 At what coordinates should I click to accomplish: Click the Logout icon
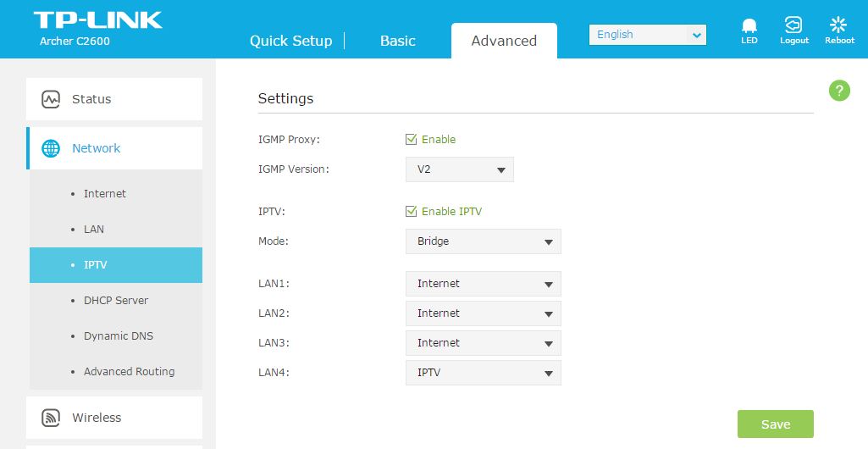793,26
